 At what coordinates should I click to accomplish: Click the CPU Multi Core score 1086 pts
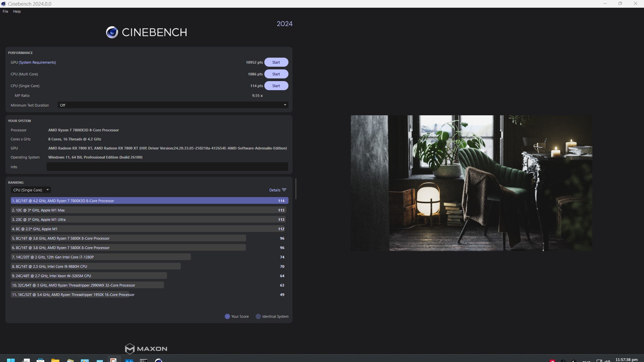255,74
